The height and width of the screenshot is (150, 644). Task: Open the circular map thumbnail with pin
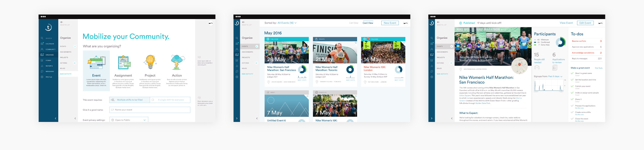click(x=519, y=65)
